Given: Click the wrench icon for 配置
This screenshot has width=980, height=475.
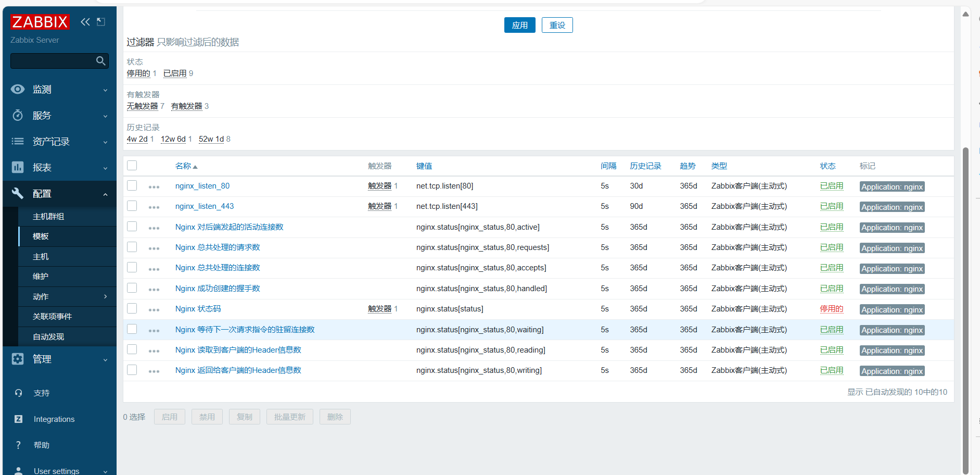Looking at the screenshot, I should (x=18, y=193).
